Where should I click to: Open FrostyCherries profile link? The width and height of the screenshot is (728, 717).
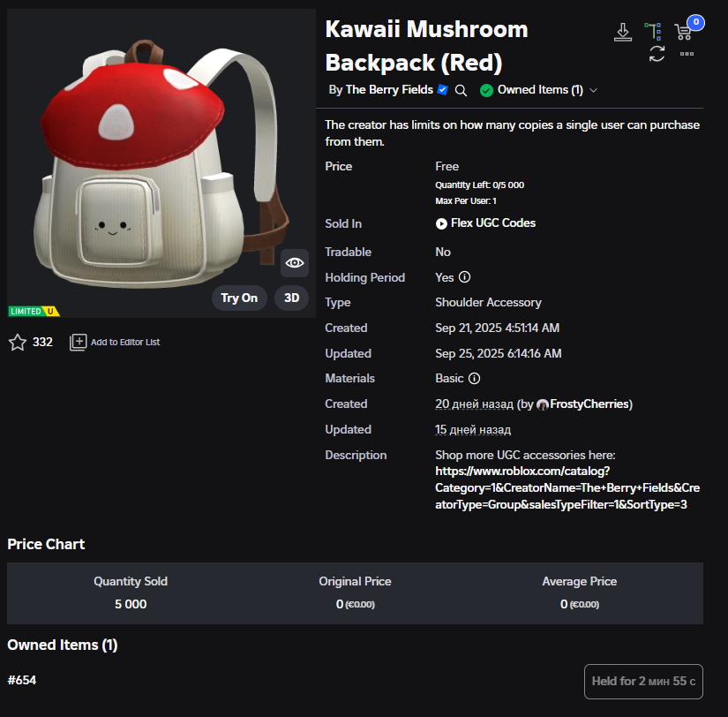point(589,404)
